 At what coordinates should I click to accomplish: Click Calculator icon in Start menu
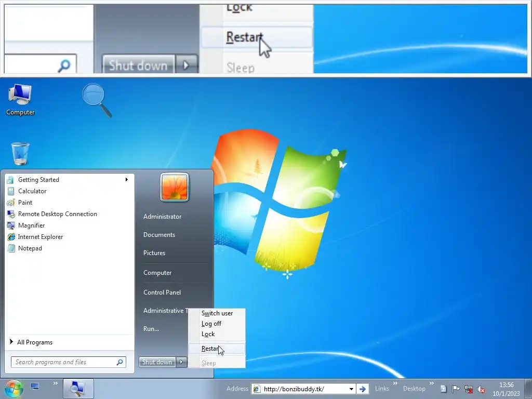pos(11,191)
